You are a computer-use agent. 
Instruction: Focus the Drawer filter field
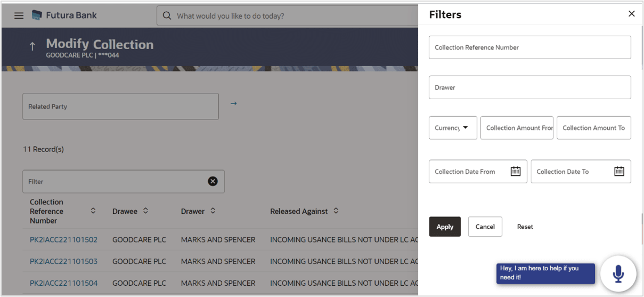coord(530,87)
